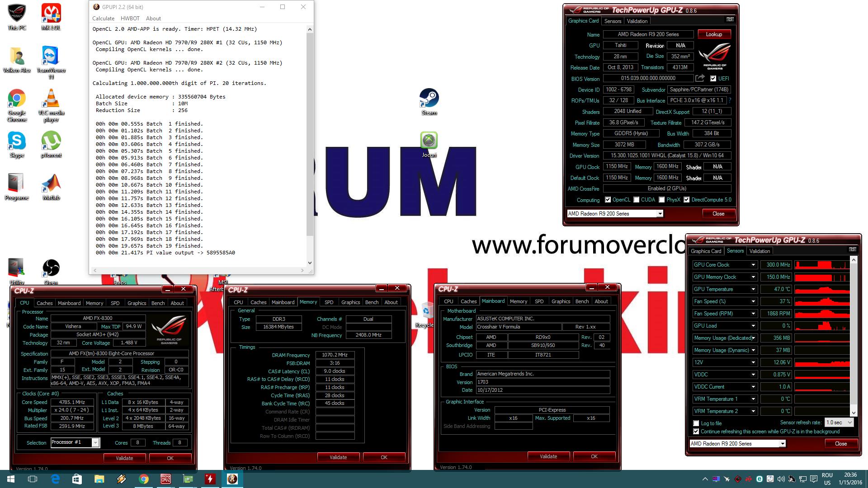Enable the Log to file checkbox
The height and width of the screenshot is (488, 868).
[696, 423]
